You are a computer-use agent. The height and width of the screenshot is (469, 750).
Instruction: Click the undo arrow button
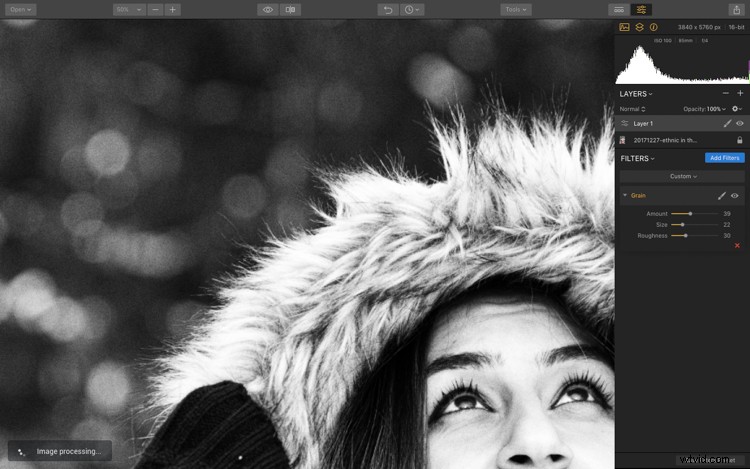coord(388,10)
